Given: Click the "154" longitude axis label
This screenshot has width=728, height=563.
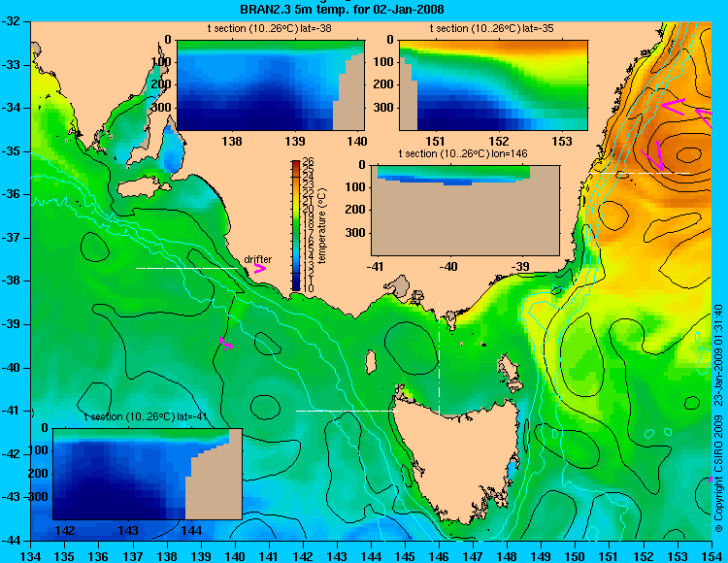Looking at the screenshot, I should (711, 556).
